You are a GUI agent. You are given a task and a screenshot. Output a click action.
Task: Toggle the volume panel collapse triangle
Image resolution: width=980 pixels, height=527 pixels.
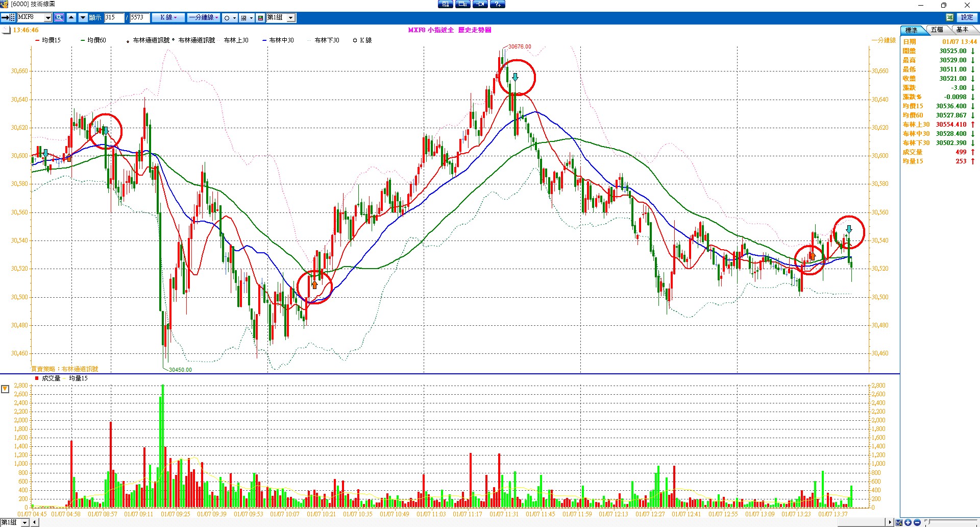point(5,389)
